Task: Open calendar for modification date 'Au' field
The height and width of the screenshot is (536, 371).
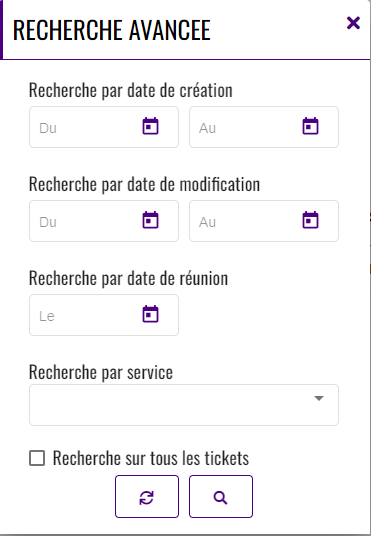Action: pyautogui.click(x=310, y=220)
